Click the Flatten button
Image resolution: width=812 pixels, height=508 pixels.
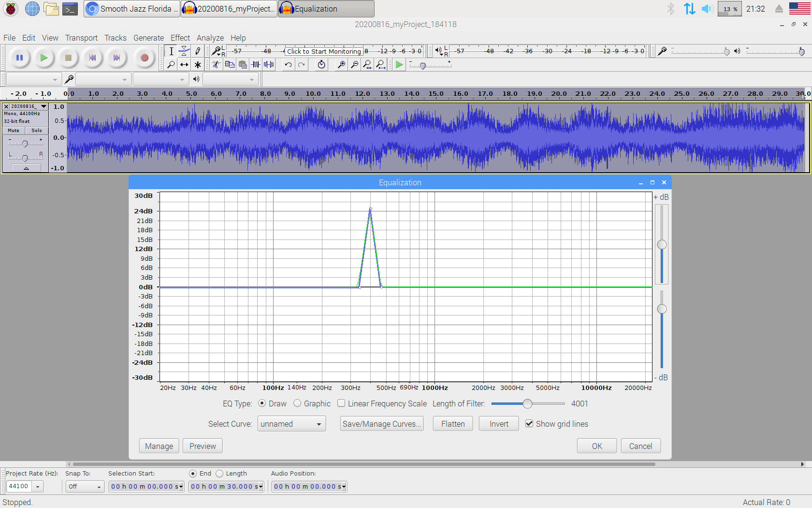tap(452, 424)
